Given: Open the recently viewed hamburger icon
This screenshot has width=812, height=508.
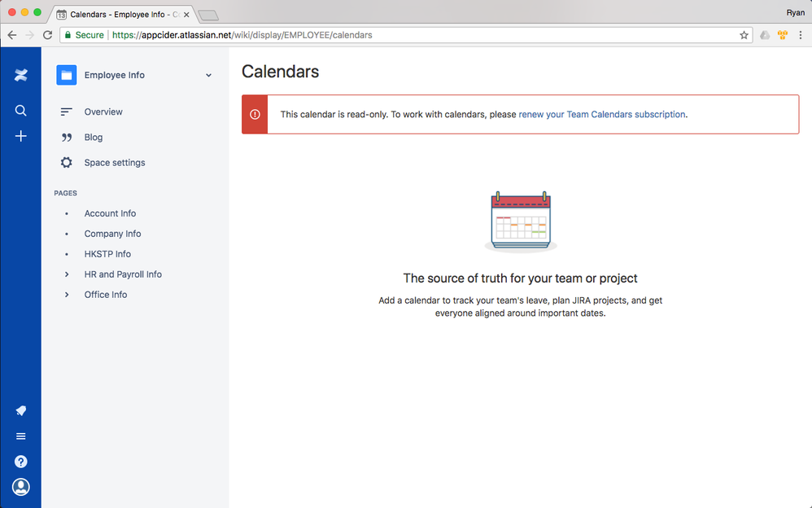Looking at the screenshot, I should coord(20,436).
